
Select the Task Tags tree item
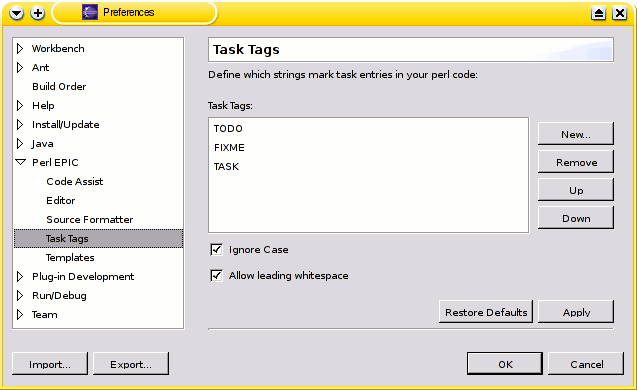click(x=99, y=238)
